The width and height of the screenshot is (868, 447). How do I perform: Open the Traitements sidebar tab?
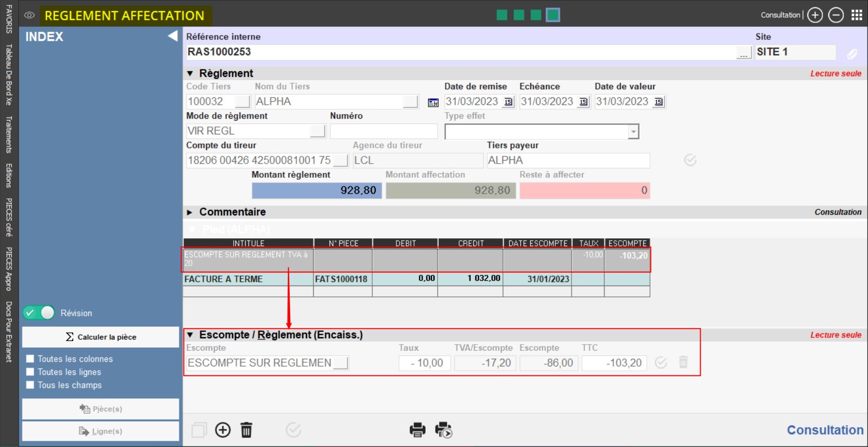(x=8, y=135)
